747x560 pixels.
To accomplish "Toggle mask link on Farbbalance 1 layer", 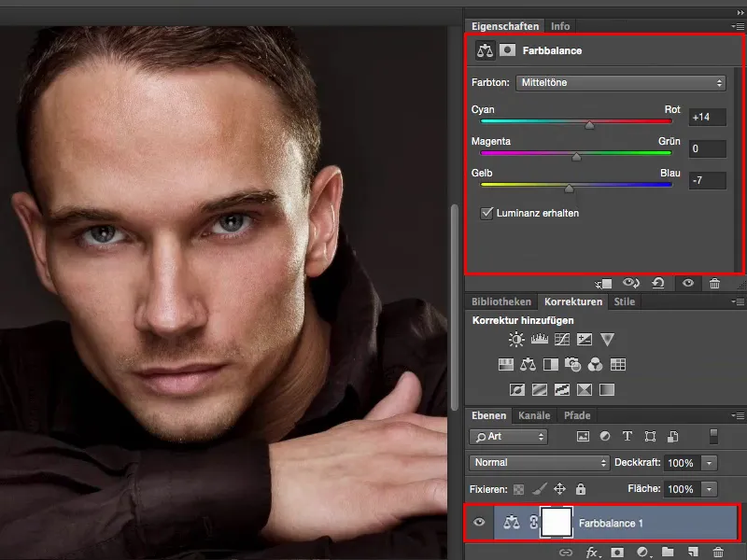I will (533, 523).
